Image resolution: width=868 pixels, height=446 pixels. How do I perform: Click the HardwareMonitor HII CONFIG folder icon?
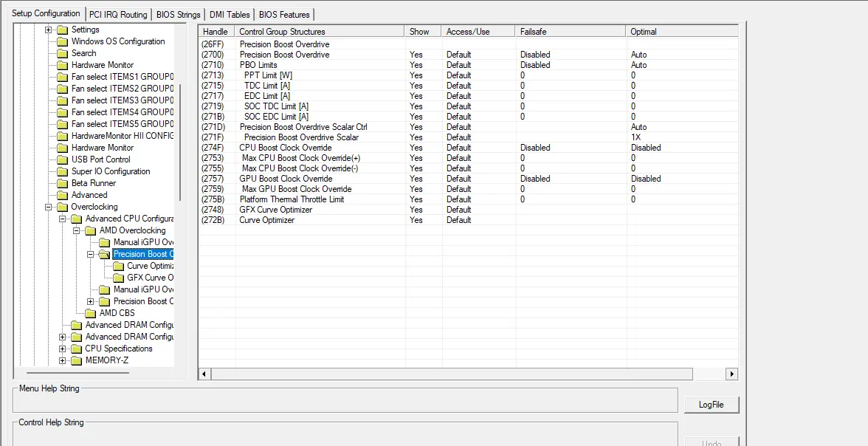point(63,137)
